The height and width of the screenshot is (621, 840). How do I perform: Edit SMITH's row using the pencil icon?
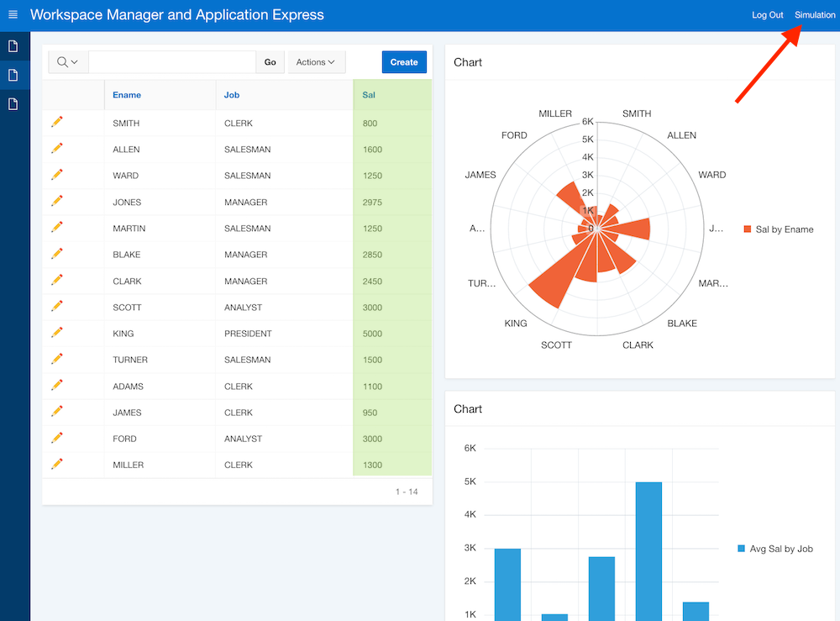point(56,121)
